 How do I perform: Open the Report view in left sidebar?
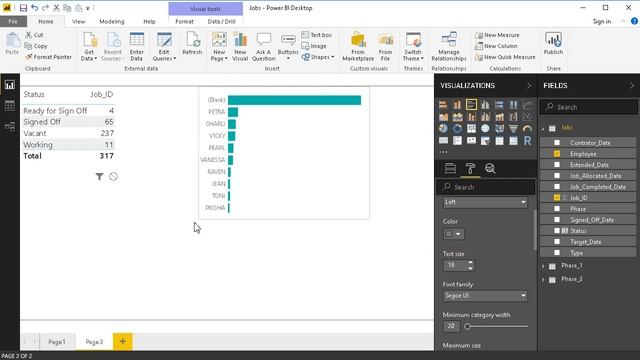(10, 85)
